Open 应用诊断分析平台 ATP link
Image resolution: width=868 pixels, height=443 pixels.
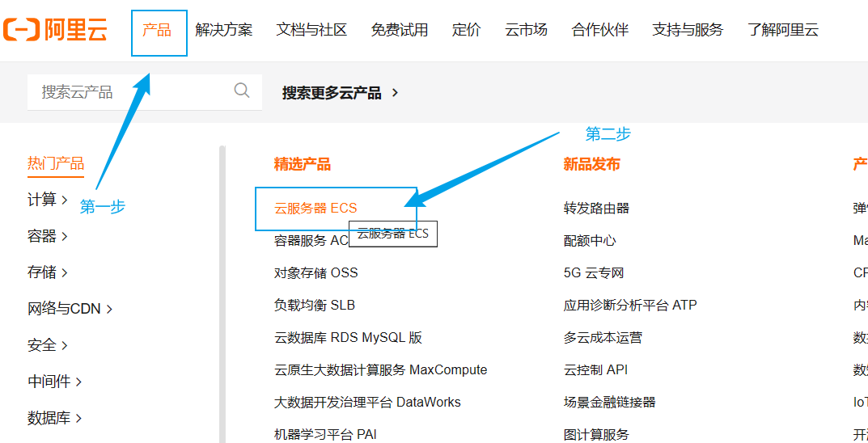pyautogui.click(x=630, y=306)
